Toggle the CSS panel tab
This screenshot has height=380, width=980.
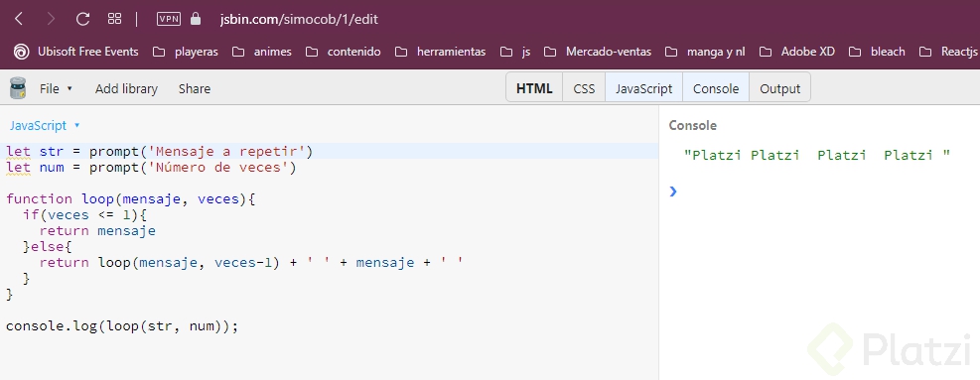(584, 88)
